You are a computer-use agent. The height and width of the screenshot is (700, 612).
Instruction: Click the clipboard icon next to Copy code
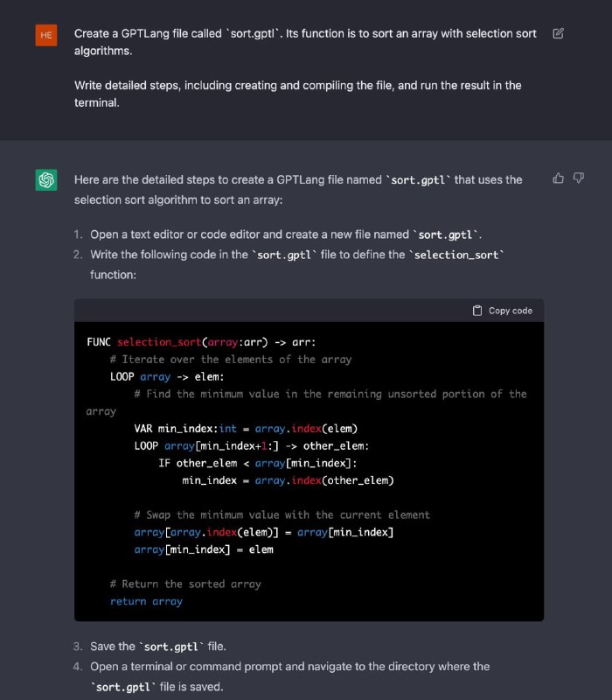click(x=476, y=310)
